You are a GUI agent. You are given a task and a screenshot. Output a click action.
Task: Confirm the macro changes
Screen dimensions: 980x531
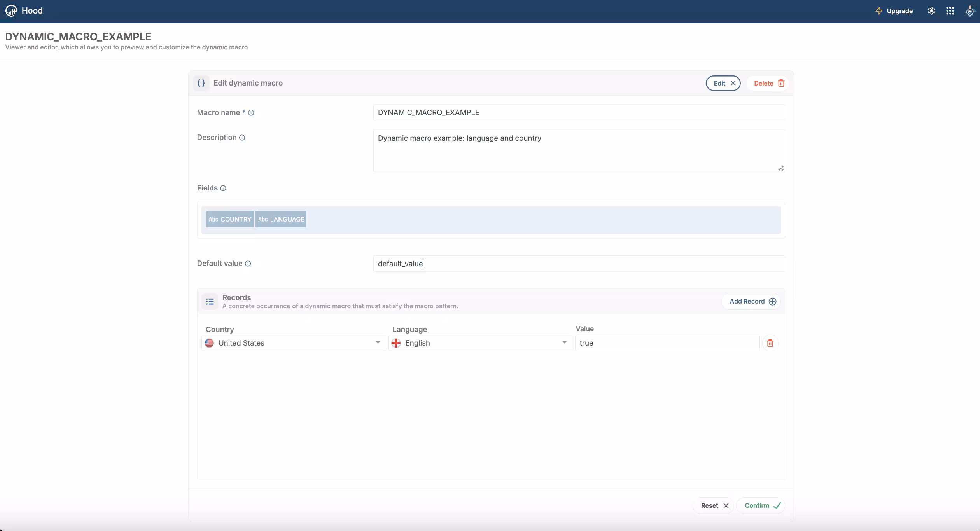tap(761, 505)
